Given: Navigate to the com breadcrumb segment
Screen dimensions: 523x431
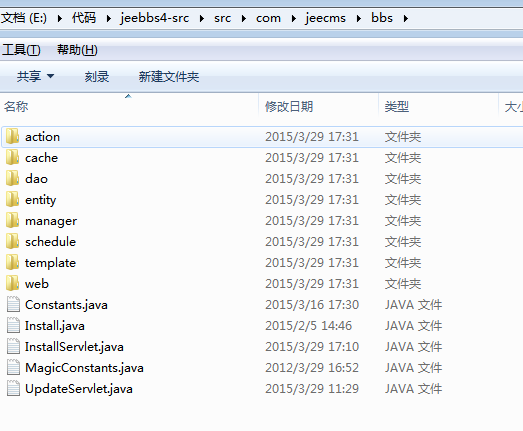Looking at the screenshot, I should pyautogui.click(x=268, y=18).
